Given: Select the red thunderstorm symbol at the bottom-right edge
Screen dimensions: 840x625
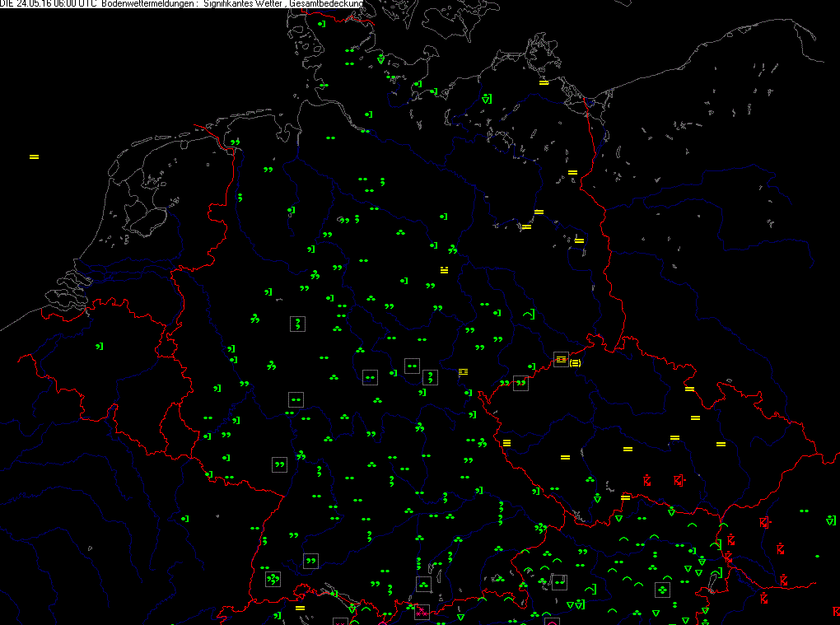Looking at the screenshot, I should pyautogui.click(x=835, y=612).
